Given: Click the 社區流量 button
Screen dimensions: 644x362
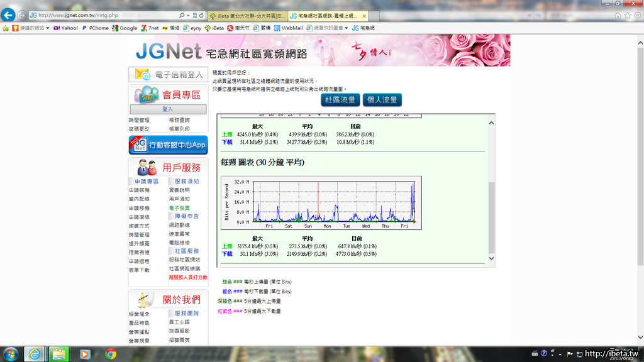Looking at the screenshot, I should coord(340,100).
